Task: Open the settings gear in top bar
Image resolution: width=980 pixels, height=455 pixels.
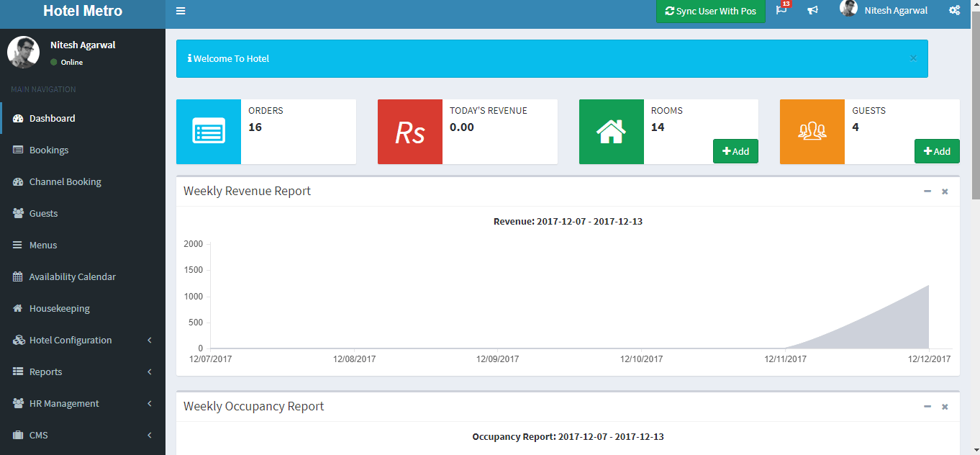Action: pos(955,11)
